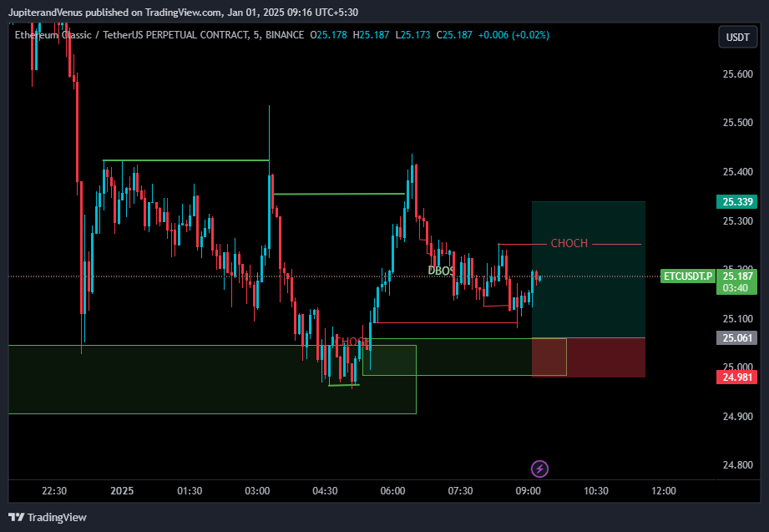769x532 pixels.
Task: Click the 25.300 price axis label
Action: pos(737,220)
